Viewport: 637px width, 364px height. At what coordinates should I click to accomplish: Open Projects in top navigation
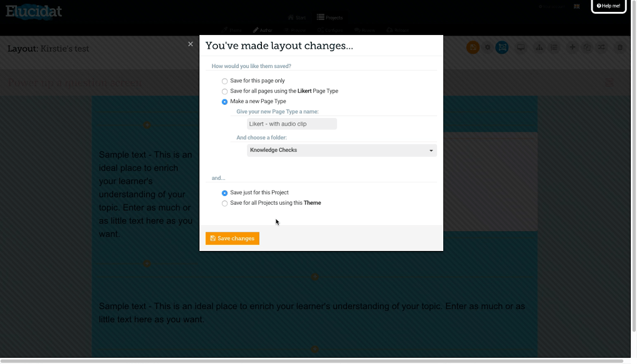point(330,17)
